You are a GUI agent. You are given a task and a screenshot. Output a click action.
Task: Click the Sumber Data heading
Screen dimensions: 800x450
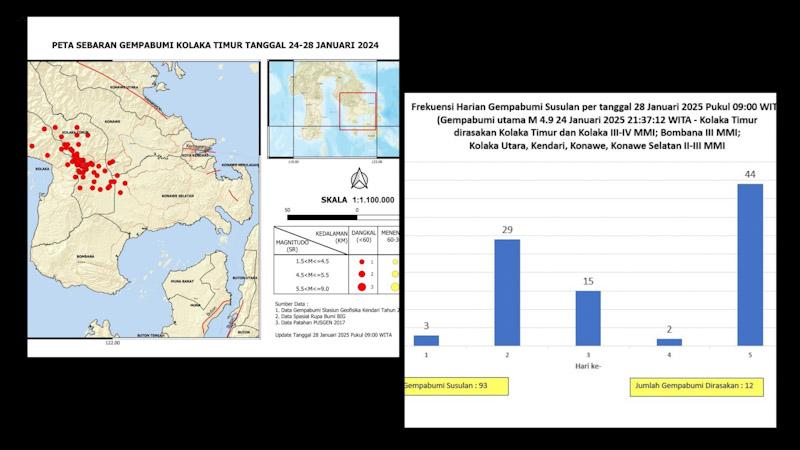click(291, 304)
